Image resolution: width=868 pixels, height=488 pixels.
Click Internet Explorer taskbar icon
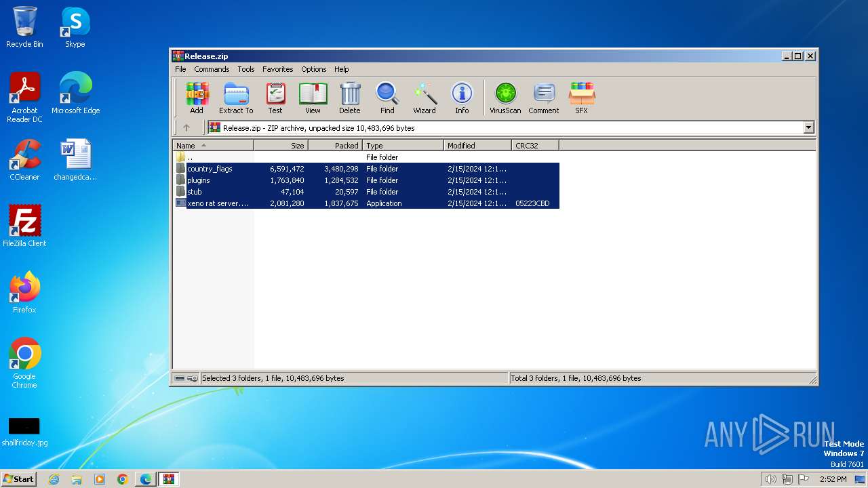54,479
